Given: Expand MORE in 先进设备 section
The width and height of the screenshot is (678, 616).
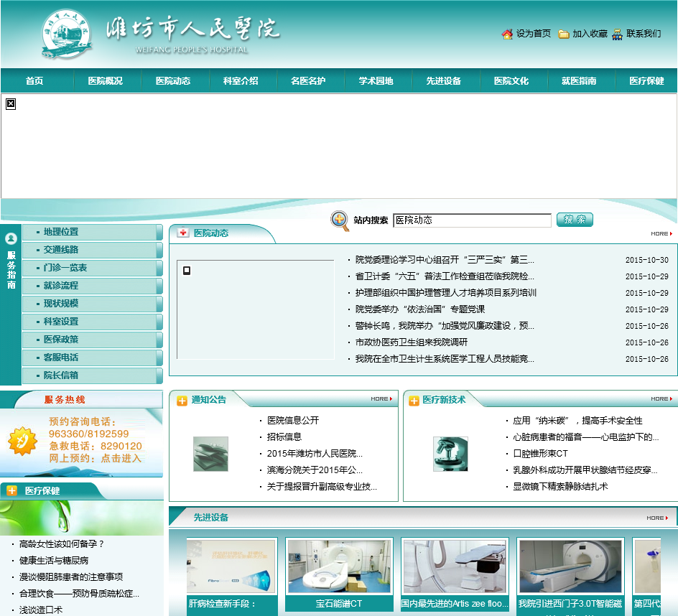Looking at the screenshot, I should (x=657, y=518).
